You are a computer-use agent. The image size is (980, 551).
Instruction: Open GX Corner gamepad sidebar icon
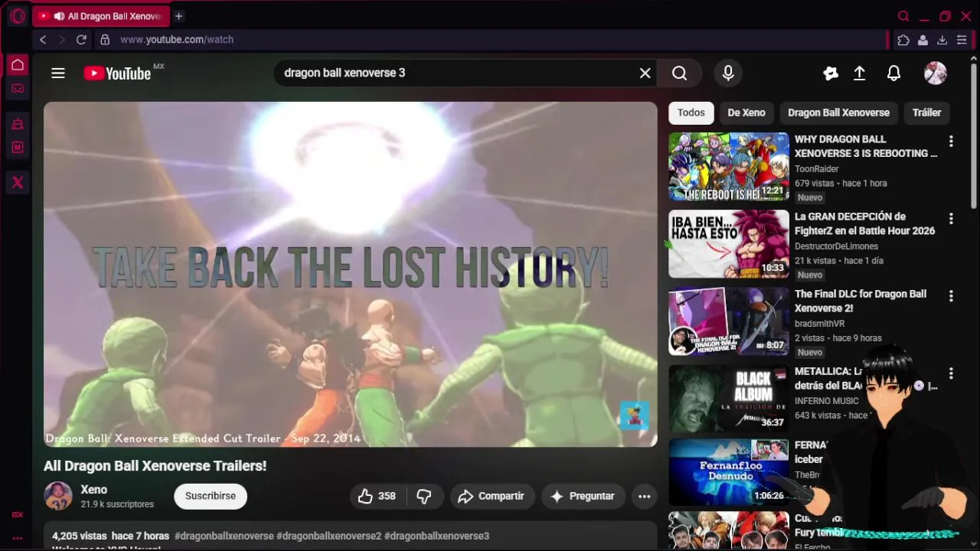[18, 89]
